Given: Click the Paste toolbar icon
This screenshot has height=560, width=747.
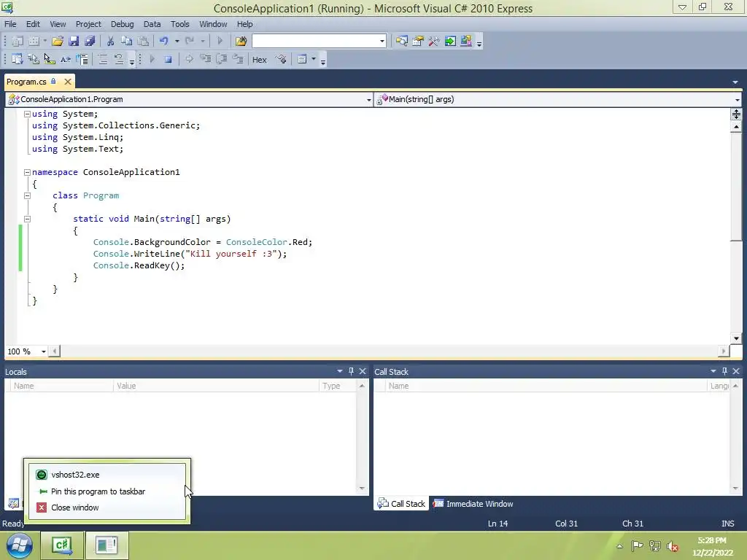Looking at the screenshot, I should 143,42.
